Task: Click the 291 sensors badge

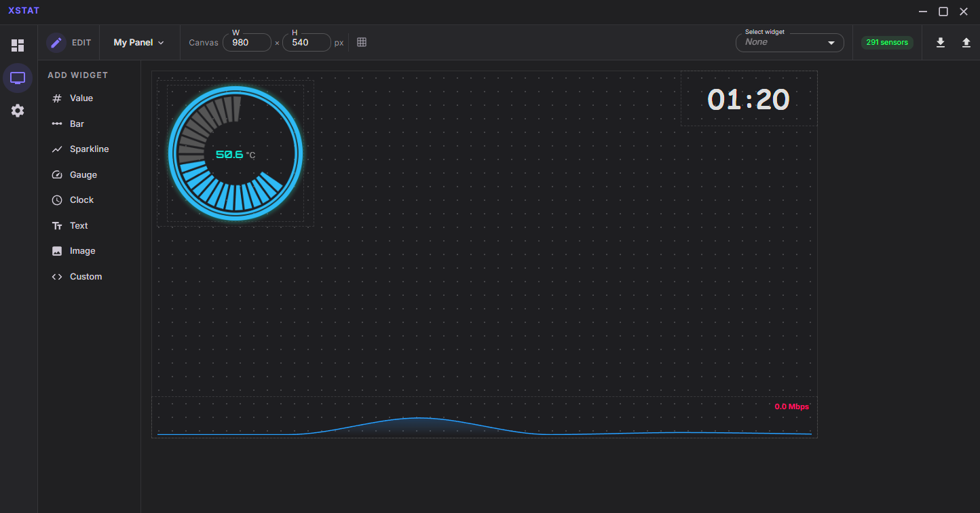Action: click(x=887, y=42)
